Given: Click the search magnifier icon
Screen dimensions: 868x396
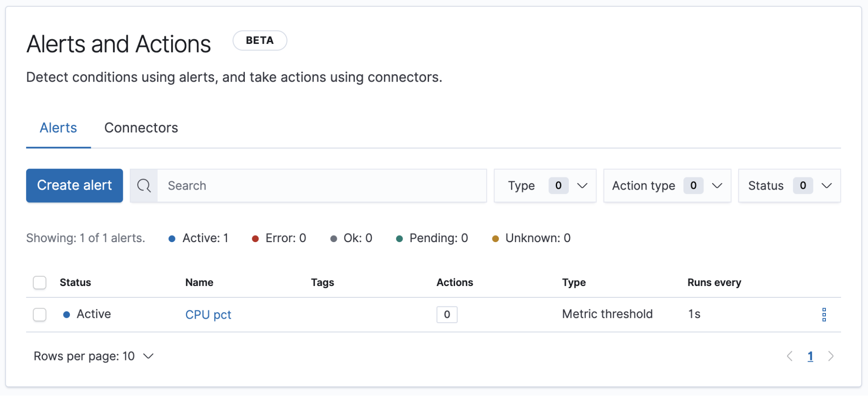Looking at the screenshot, I should click(144, 186).
